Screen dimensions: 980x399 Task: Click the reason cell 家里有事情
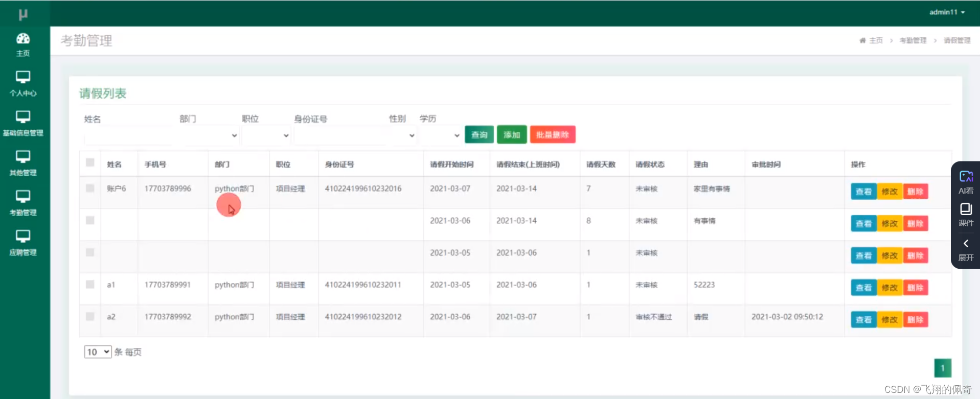(x=712, y=189)
